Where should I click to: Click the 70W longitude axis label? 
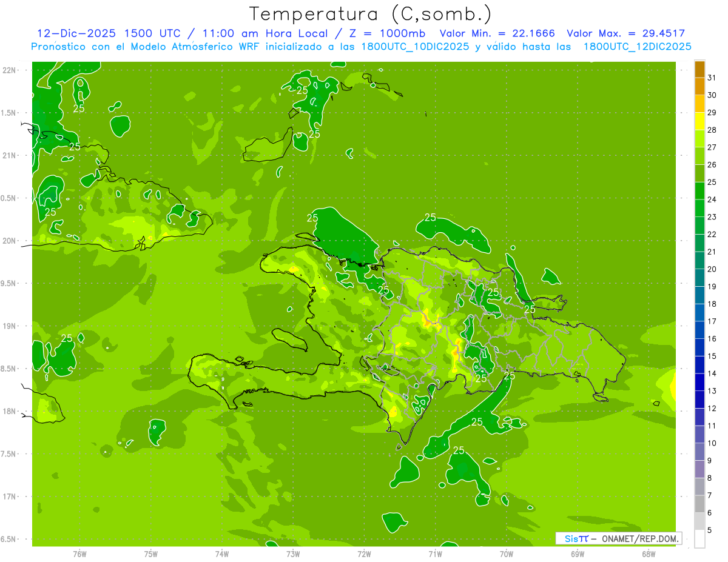pos(506,554)
